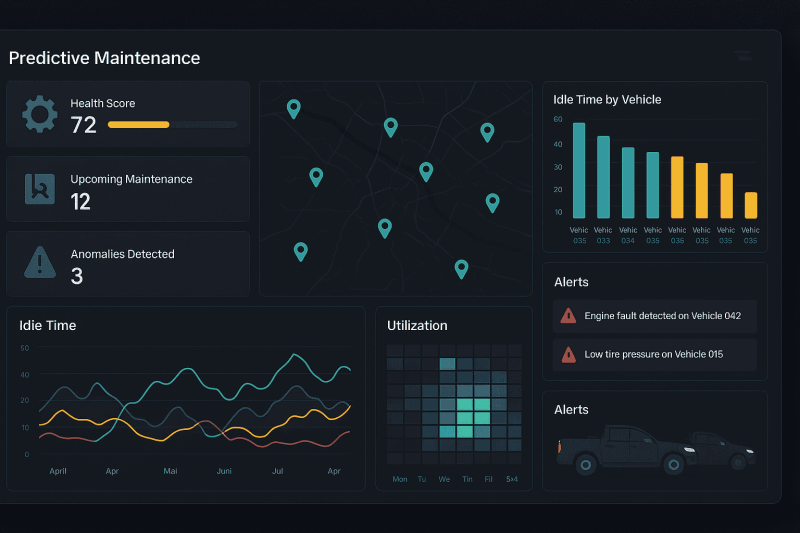800x533 pixels.
Task: Open the Low tire pressure on Vehicle 015 alert
Action: coord(655,354)
